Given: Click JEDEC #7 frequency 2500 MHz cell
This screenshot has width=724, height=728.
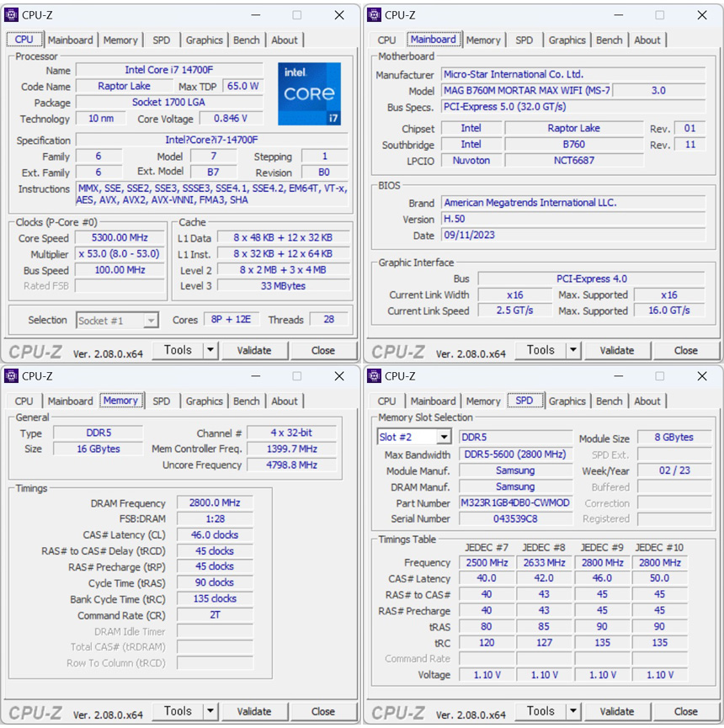Looking at the screenshot, I should coord(487,562).
